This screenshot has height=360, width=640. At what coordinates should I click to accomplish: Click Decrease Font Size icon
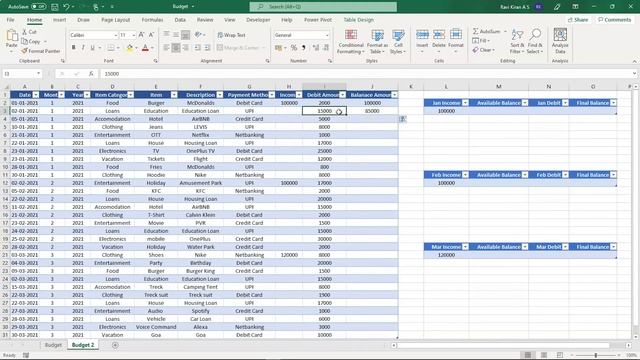151,35
